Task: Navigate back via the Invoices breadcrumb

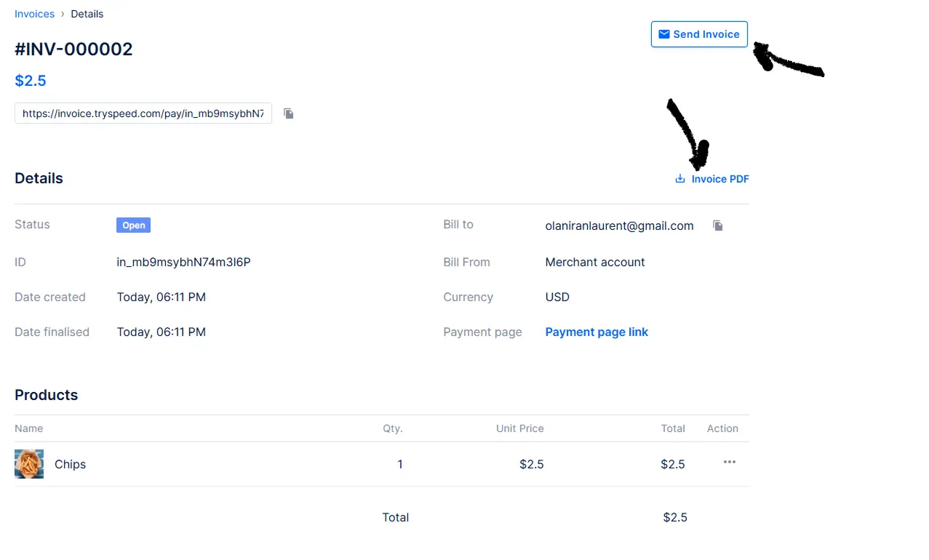Action: tap(34, 13)
